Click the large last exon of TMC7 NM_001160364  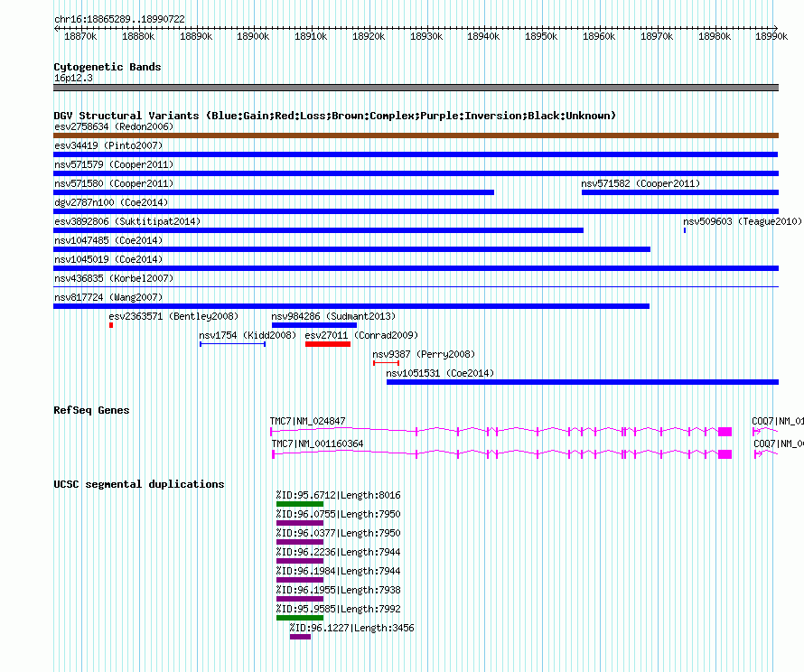(725, 454)
